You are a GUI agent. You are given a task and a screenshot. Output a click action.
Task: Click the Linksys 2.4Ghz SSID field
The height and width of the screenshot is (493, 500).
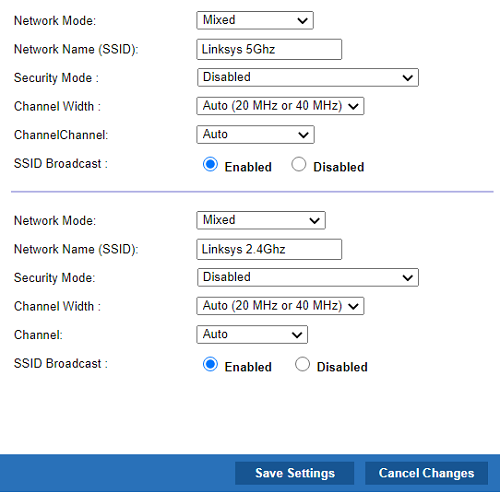click(x=269, y=249)
